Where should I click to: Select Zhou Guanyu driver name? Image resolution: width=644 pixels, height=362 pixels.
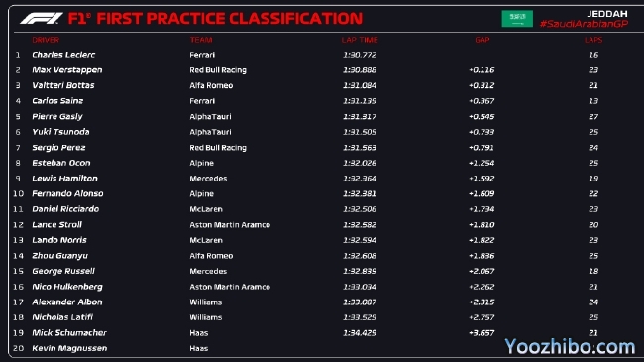(60, 256)
